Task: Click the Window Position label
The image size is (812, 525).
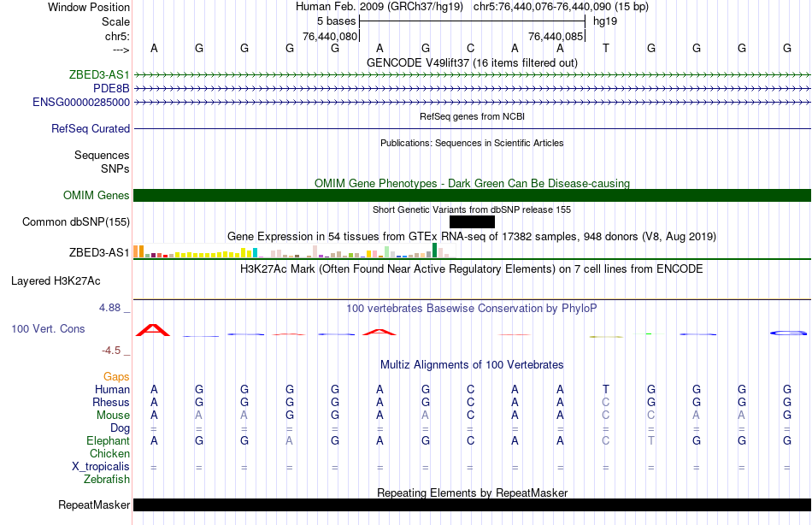Action: pyautogui.click(x=89, y=7)
